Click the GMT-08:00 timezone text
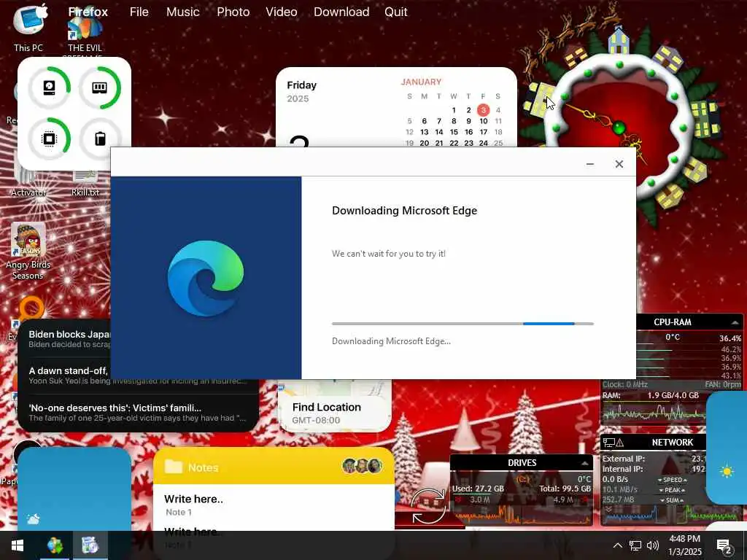The image size is (747, 560). pyautogui.click(x=316, y=420)
